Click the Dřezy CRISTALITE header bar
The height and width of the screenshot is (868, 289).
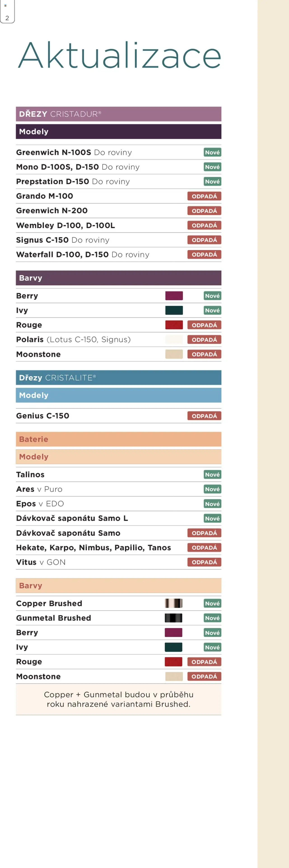[x=119, y=378]
